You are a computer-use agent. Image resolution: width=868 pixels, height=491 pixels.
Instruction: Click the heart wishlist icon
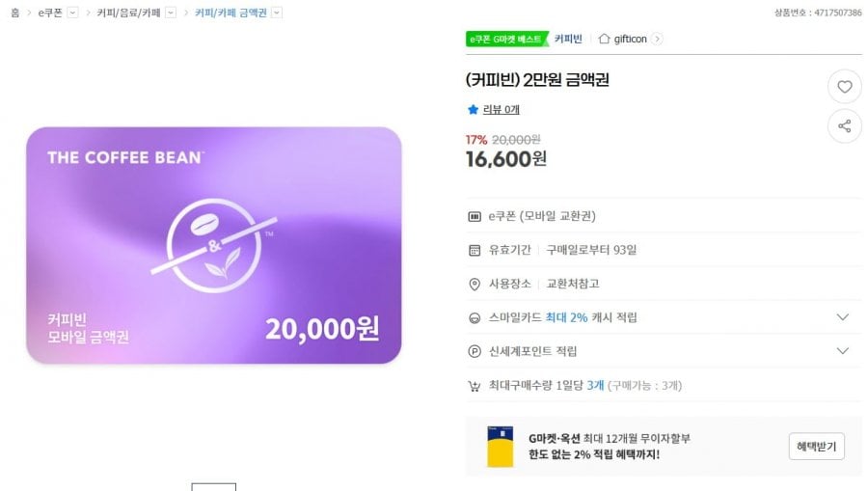click(844, 87)
